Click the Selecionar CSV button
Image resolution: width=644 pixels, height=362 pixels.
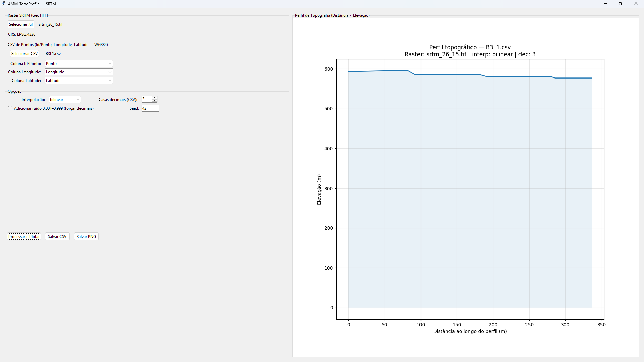(24, 54)
